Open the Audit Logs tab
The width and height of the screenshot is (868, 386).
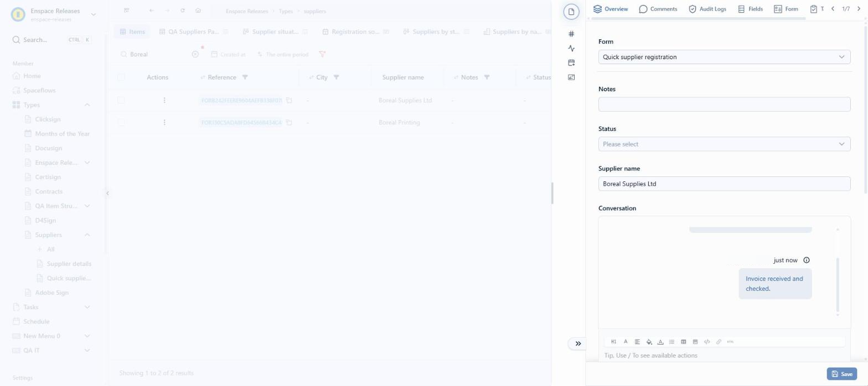point(707,9)
